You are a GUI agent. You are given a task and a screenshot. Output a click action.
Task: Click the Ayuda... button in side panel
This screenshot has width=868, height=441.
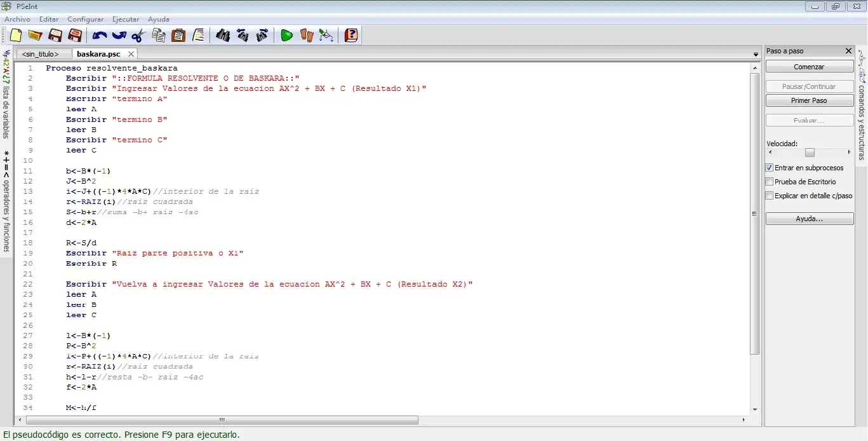(810, 219)
